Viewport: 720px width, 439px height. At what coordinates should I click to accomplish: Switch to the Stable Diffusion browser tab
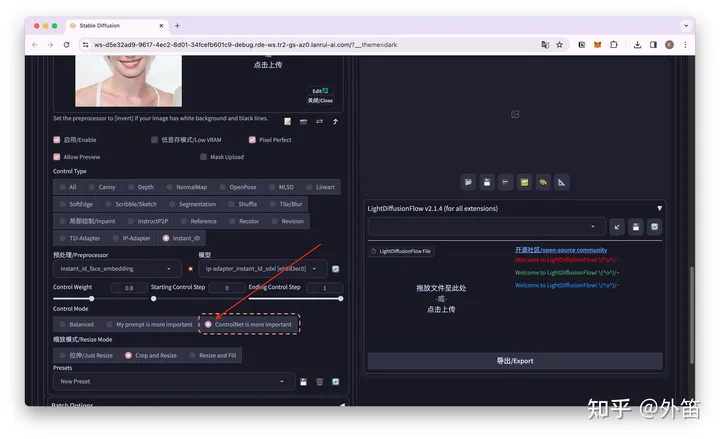tap(117, 26)
